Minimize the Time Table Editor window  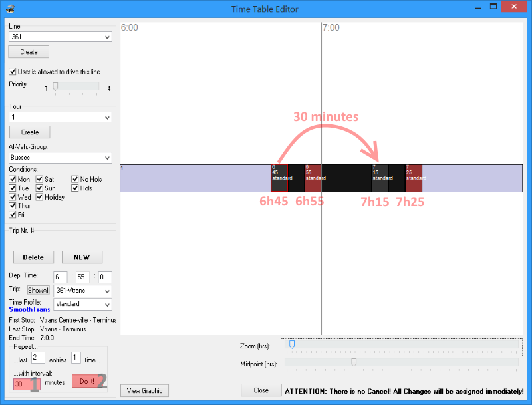[x=478, y=7]
